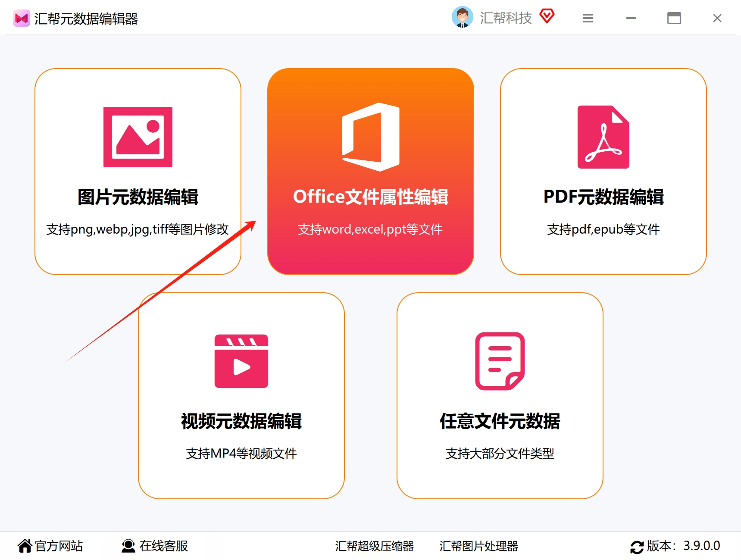The image size is (741, 560).
Task: Select the Office文件属性编辑 title text
Action: coord(371,197)
